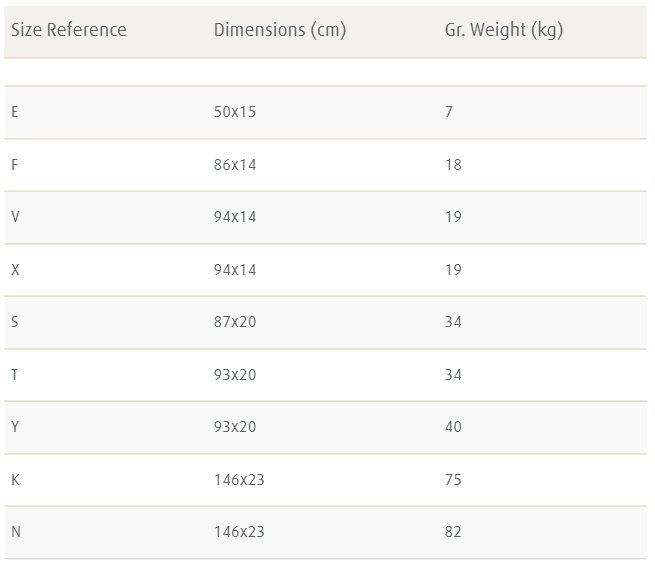
Task: Select size reference K cell
Action: click(x=15, y=480)
